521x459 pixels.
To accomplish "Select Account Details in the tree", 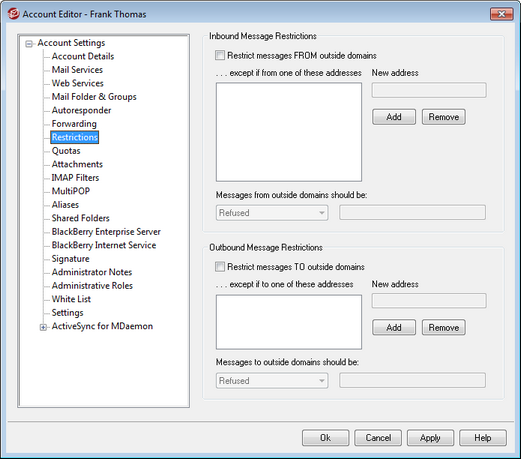I will click(83, 56).
